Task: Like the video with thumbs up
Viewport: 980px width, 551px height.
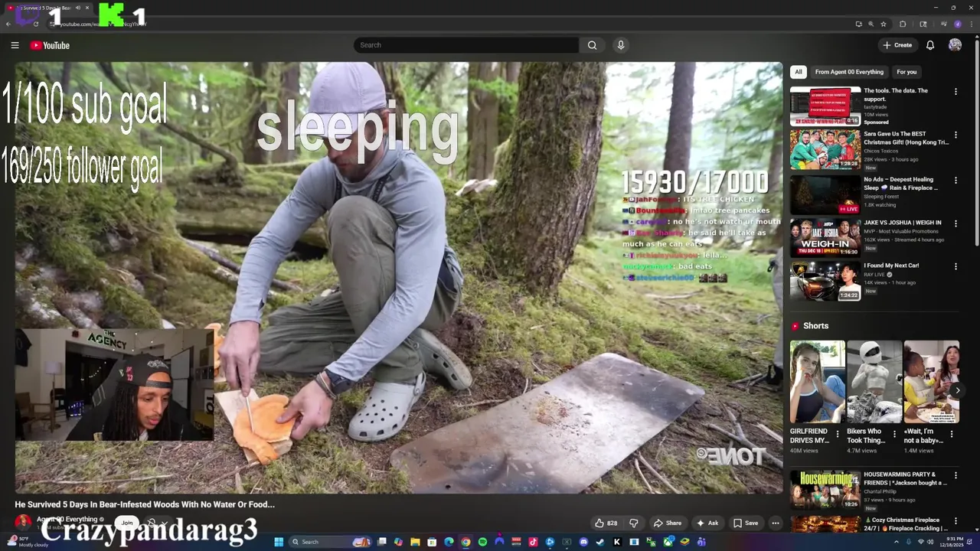Action: [x=606, y=523]
